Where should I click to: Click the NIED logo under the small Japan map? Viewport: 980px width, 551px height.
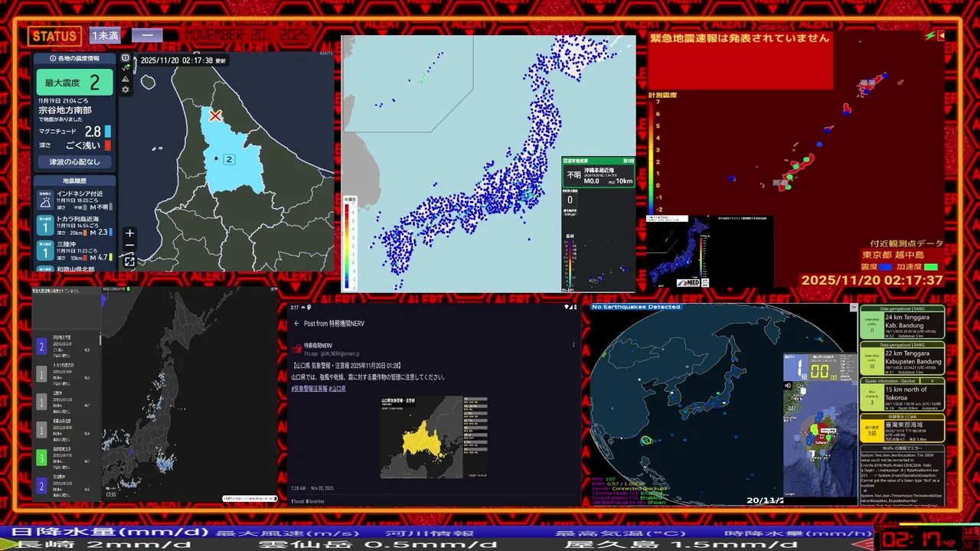tap(688, 282)
